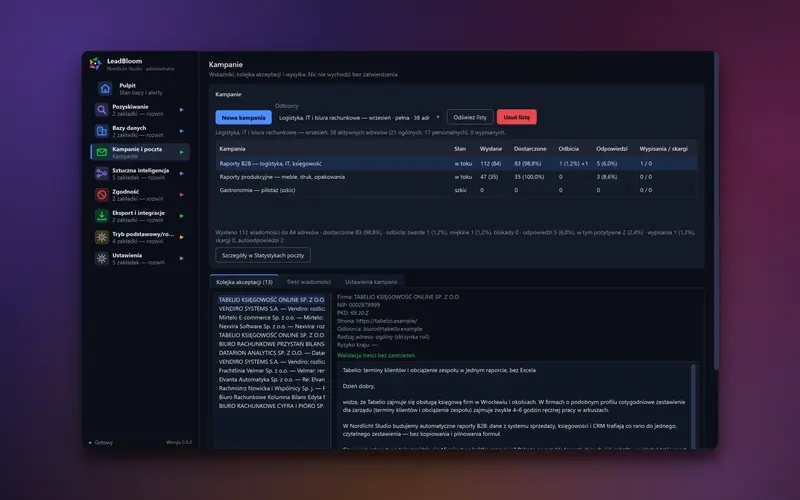Expand the Bazy danych section arrow
Screen dimensions: 800x500
182,131
